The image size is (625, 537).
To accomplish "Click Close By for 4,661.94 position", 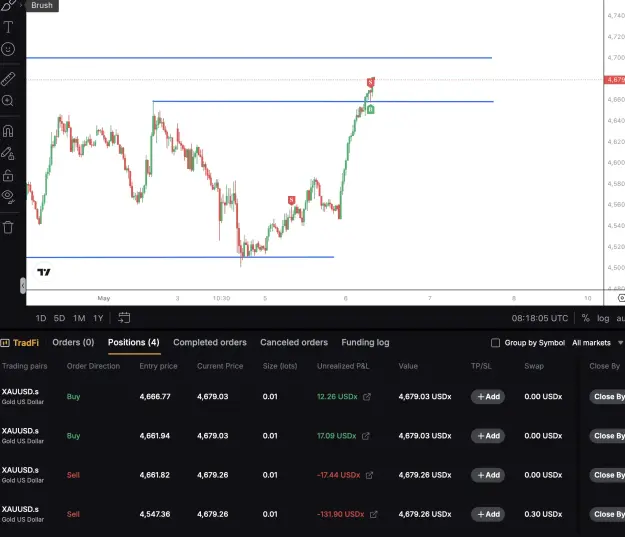I will click(x=607, y=436).
